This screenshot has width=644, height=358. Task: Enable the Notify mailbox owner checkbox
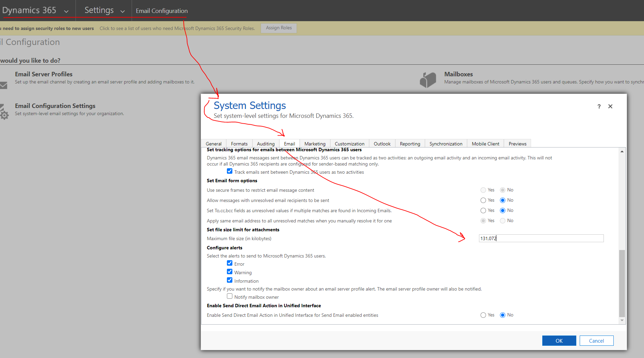pos(230,296)
